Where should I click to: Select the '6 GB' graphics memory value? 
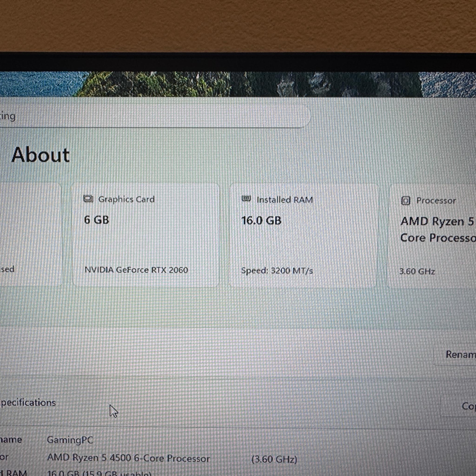click(x=97, y=220)
